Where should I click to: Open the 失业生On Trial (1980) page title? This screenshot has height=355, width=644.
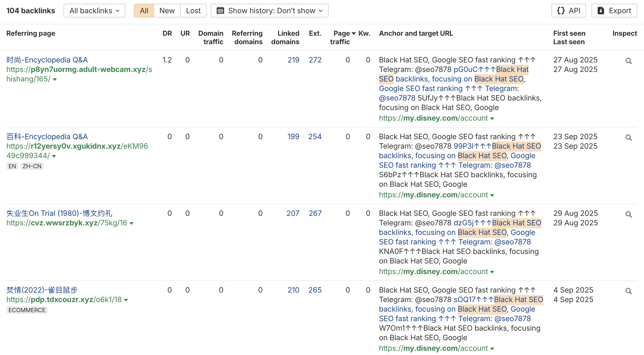(59, 213)
